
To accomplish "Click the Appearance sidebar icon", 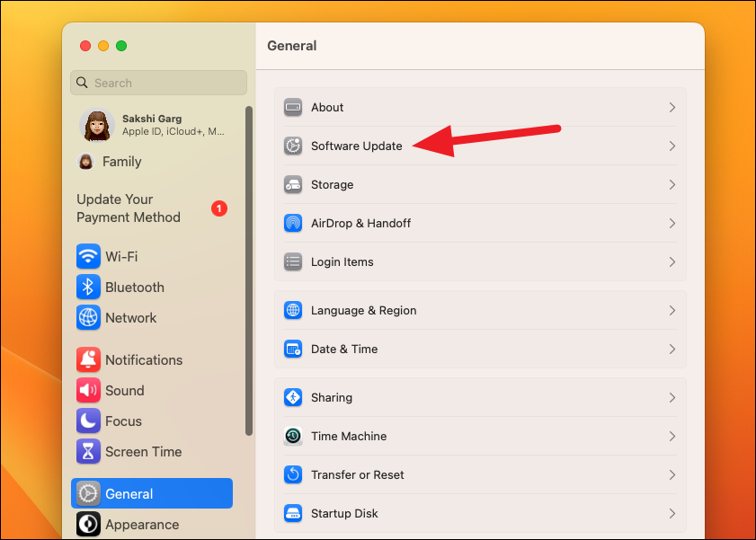I will [88, 525].
